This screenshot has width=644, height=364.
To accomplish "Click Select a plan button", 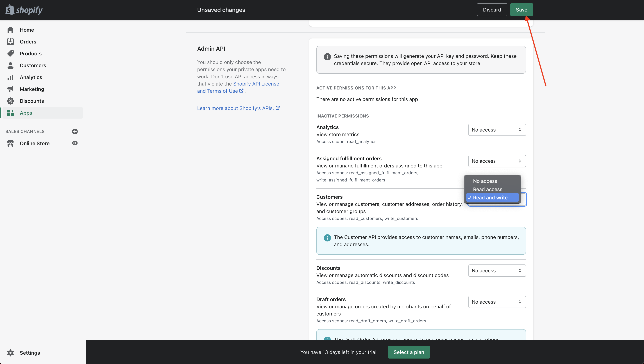I will pos(409,352).
